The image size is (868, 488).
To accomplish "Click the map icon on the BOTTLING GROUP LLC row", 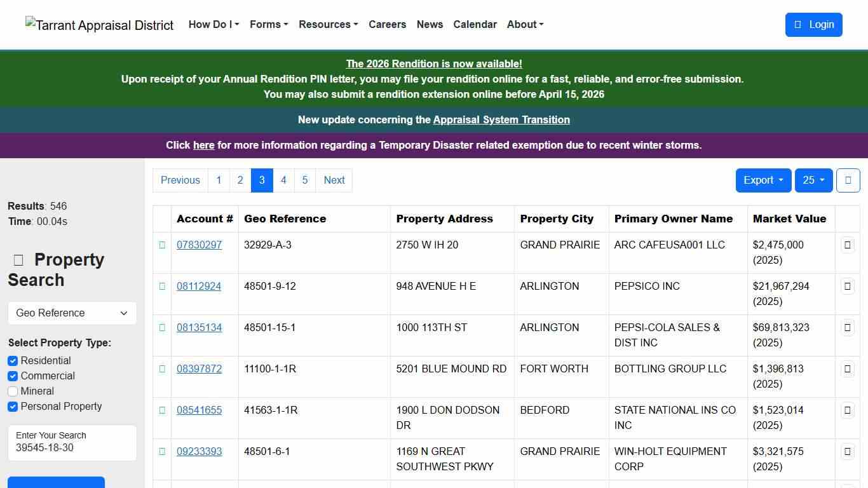I will (x=848, y=369).
